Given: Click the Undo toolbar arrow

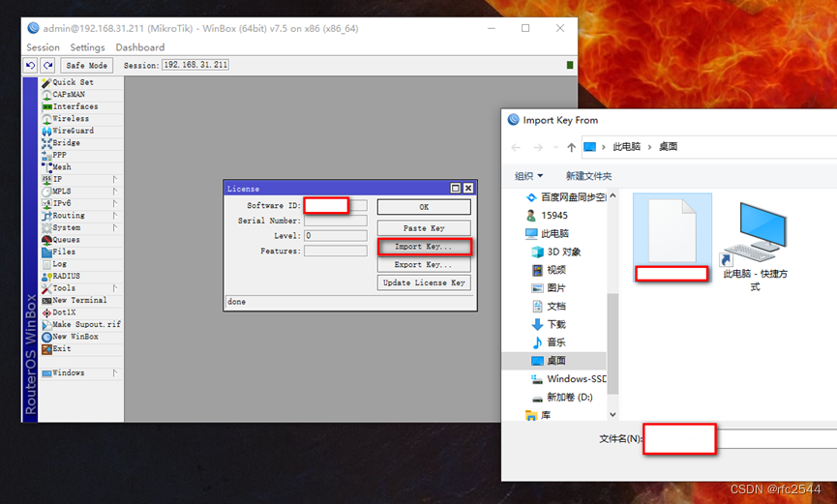Looking at the screenshot, I should click(x=30, y=65).
